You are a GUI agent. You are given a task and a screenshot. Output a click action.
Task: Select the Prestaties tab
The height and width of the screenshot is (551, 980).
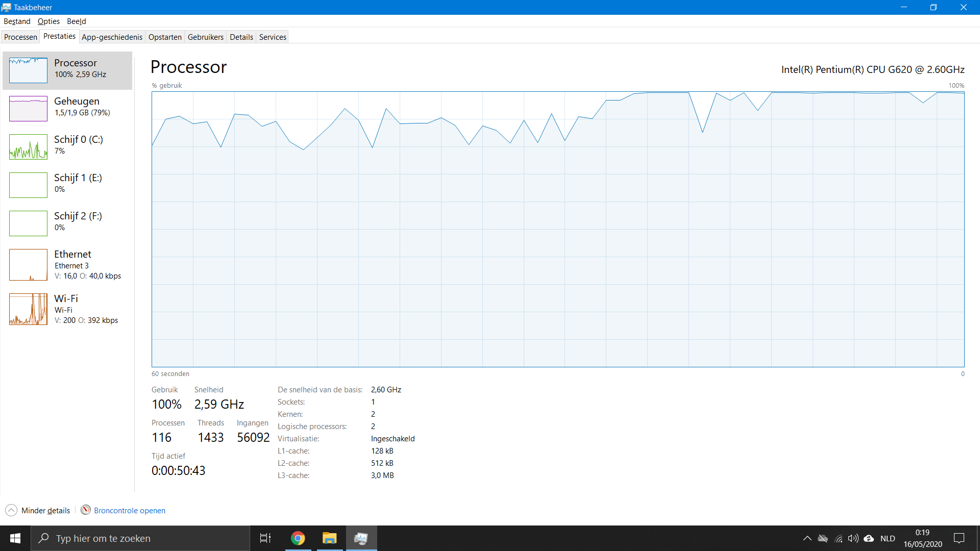pyautogui.click(x=59, y=36)
